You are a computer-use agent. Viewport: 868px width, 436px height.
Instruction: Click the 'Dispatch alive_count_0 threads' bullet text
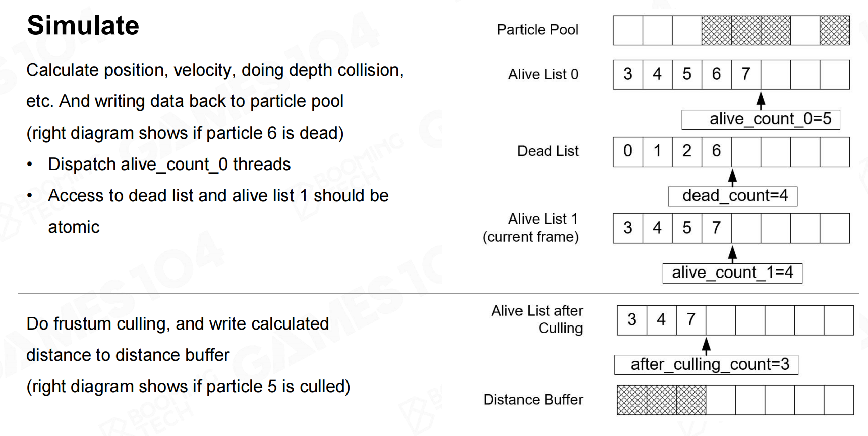[x=169, y=165]
